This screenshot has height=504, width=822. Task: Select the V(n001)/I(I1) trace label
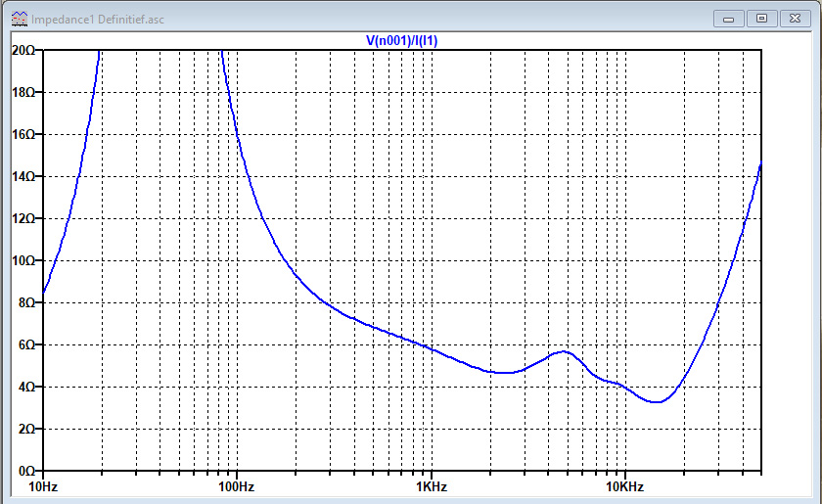click(x=401, y=40)
